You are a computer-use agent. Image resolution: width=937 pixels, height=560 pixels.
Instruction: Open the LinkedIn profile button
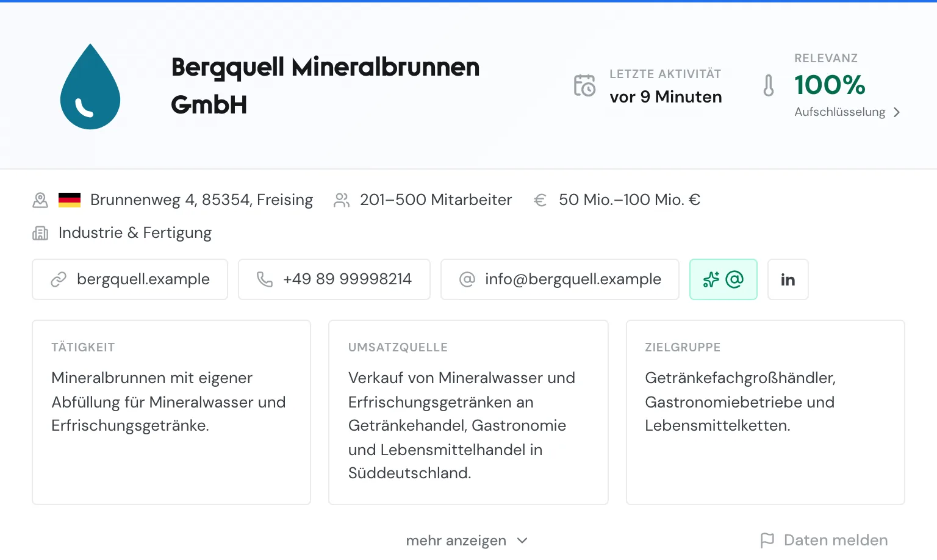click(788, 279)
